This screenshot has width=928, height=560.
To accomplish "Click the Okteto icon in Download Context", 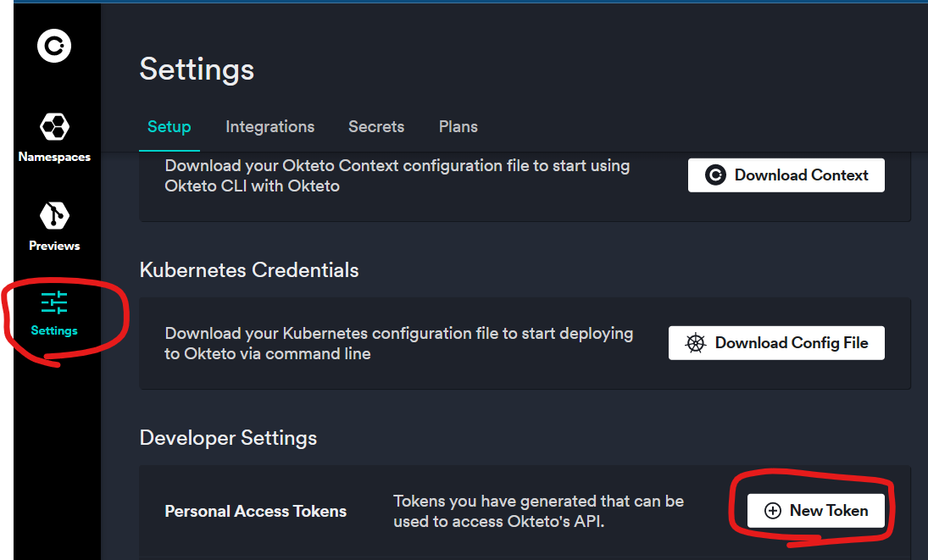I will 716,175.
